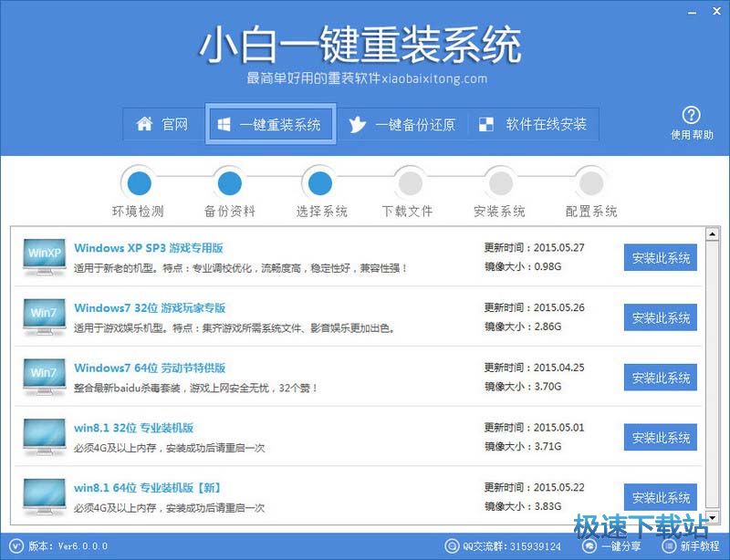
Task: Click 镜像大小: 3.71G text
Action: [x=523, y=446]
